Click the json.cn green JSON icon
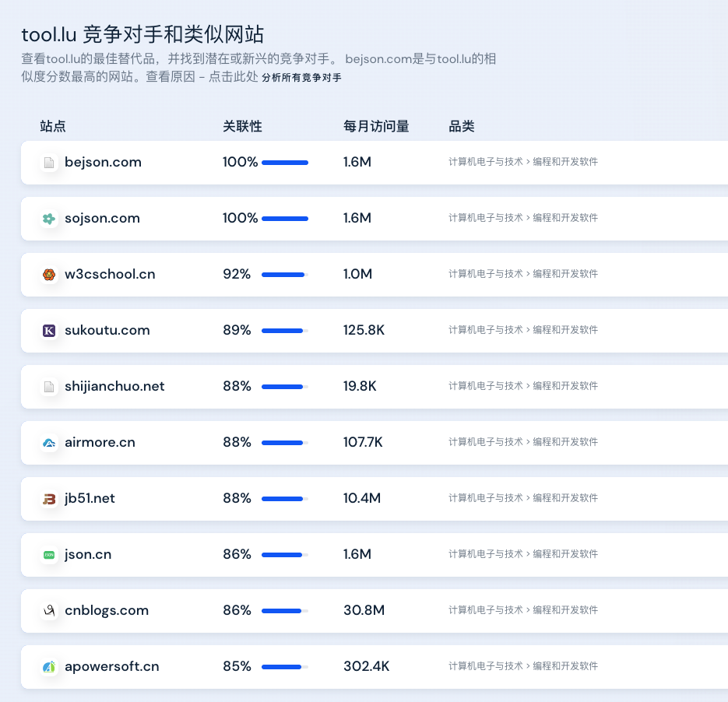728x702 pixels. click(x=49, y=554)
